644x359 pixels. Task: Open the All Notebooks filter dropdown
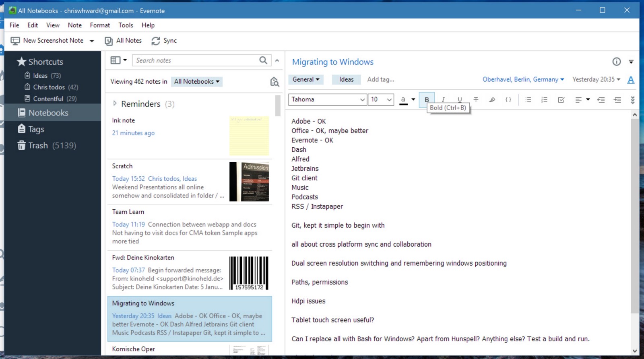click(197, 81)
